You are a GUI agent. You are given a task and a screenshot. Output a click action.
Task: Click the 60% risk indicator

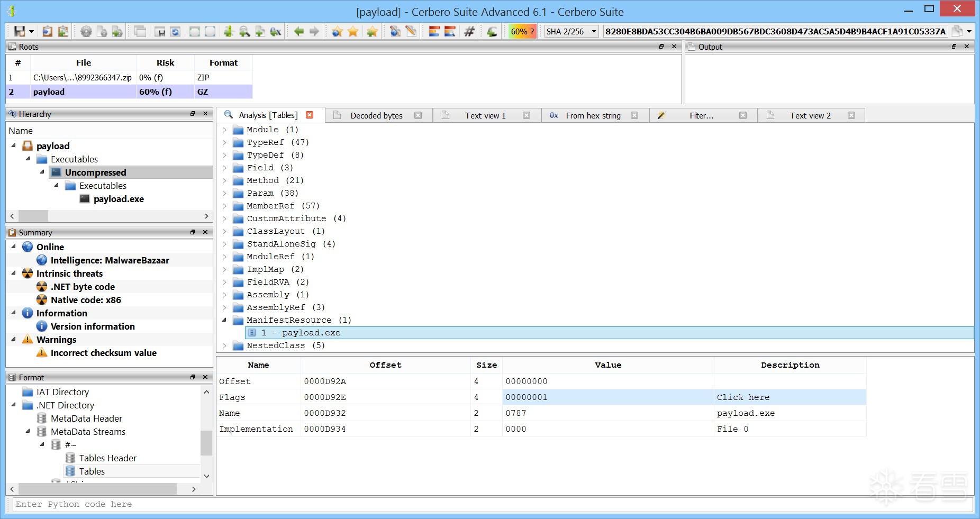click(x=522, y=31)
